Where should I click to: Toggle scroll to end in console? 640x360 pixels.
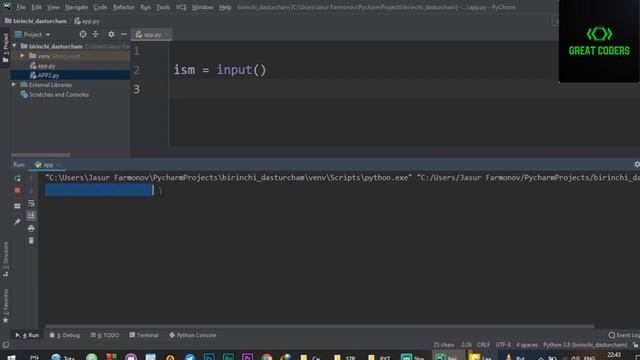click(31, 216)
